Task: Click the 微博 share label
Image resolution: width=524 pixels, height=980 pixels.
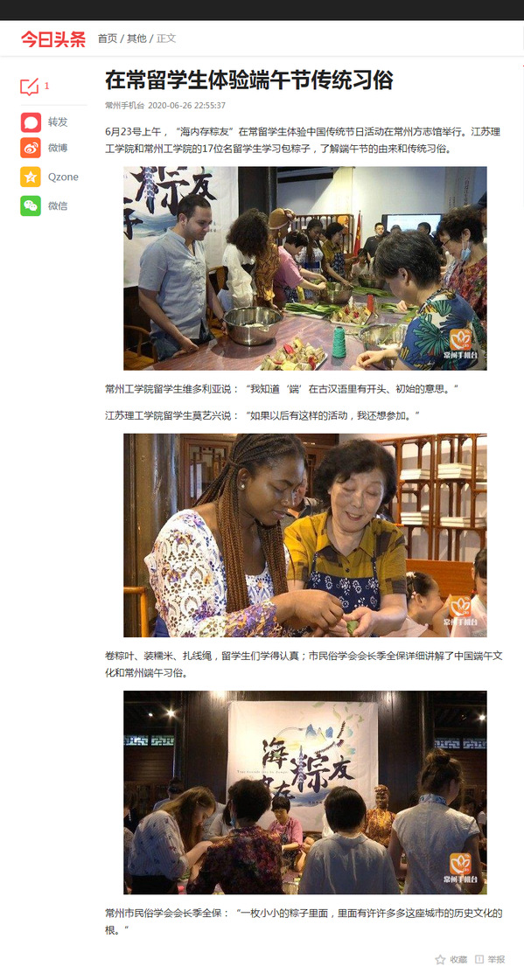Action: pyautogui.click(x=58, y=148)
